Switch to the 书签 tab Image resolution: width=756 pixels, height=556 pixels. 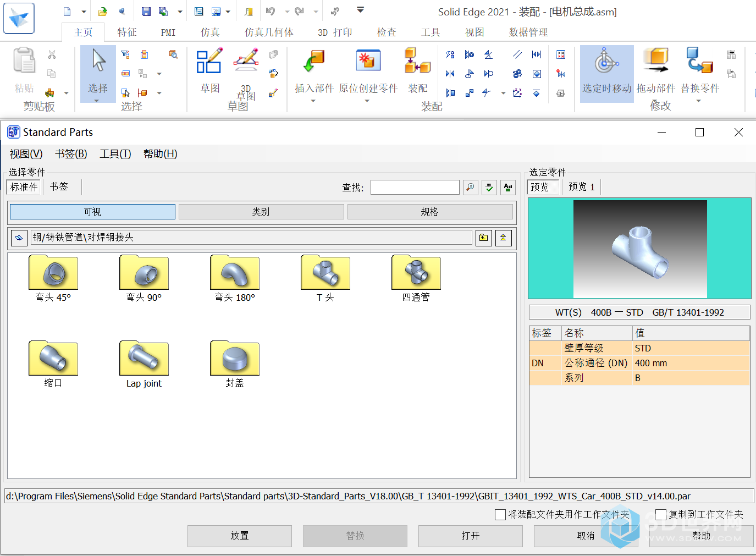pyautogui.click(x=59, y=187)
